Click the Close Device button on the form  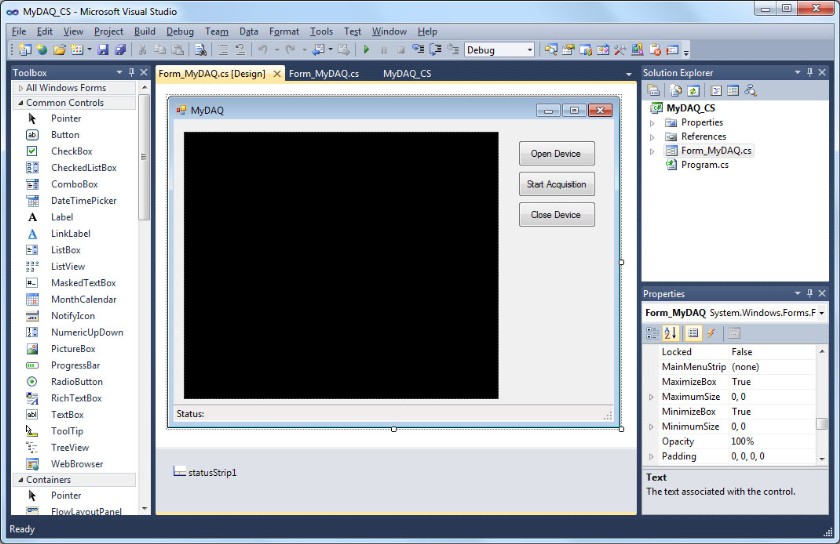tap(557, 215)
